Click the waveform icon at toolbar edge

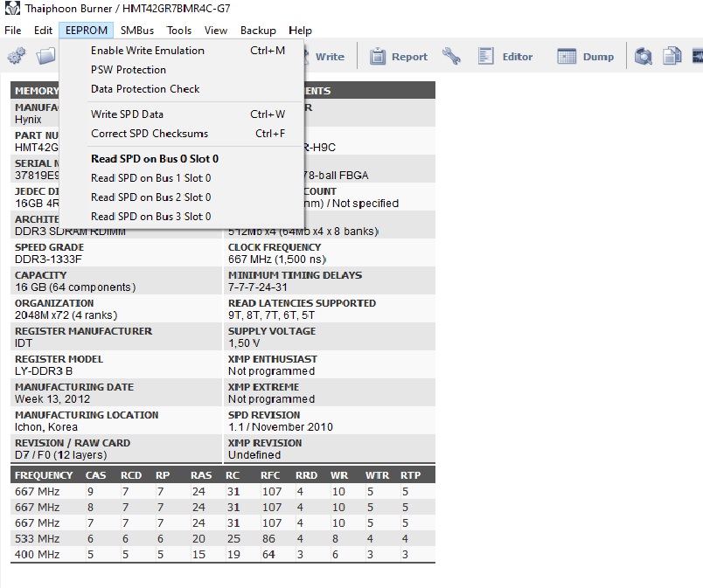(698, 57)
